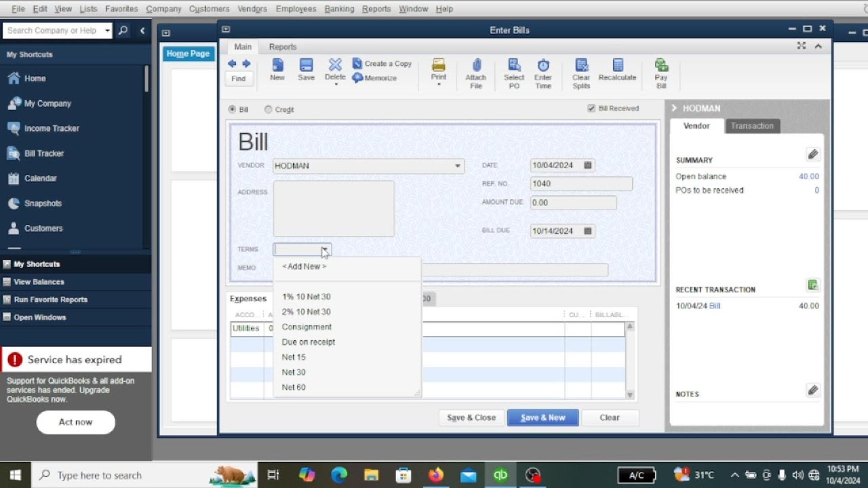Open Windows Start menu
868x488 pixels.
[x=16, y=475]
